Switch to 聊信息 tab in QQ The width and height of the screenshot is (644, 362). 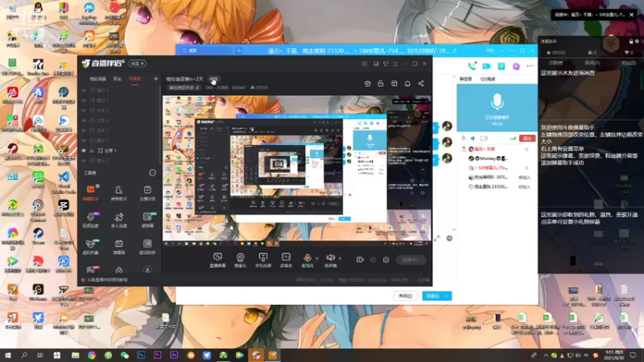click(465, 79)
